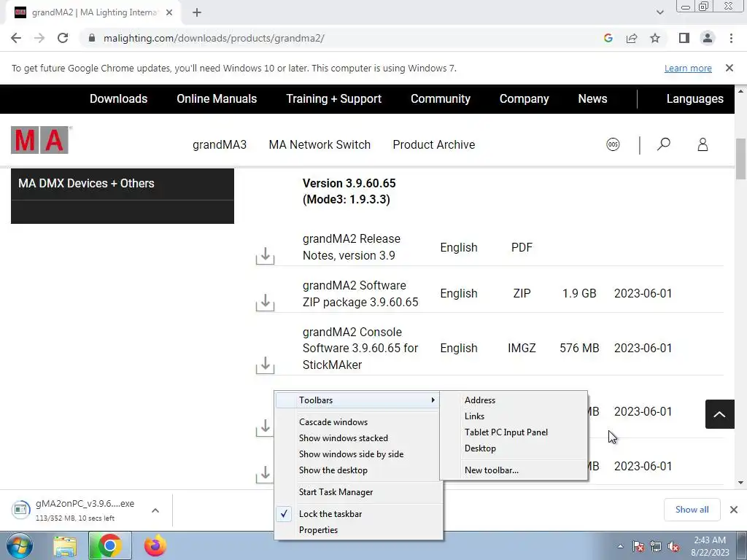747x560 pixels.
Task: Open File Explorer from taskbar
Action: pos(65,546)
